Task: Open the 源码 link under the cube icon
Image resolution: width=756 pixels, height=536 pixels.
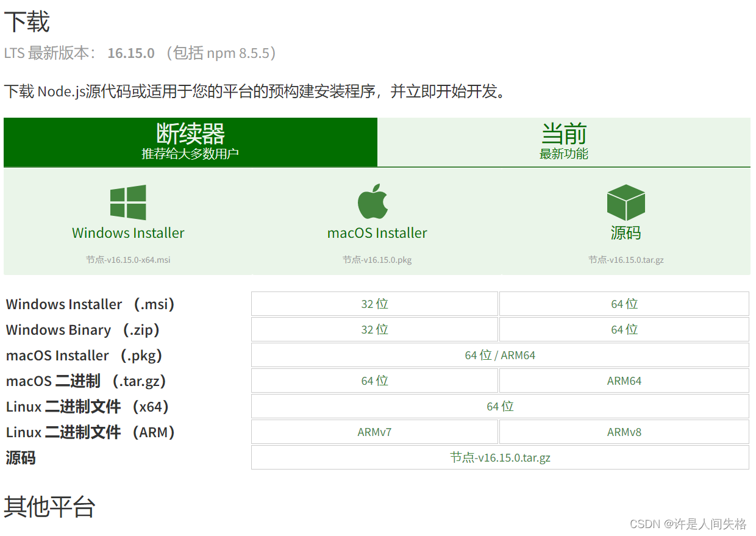Action: coord(626,233)
